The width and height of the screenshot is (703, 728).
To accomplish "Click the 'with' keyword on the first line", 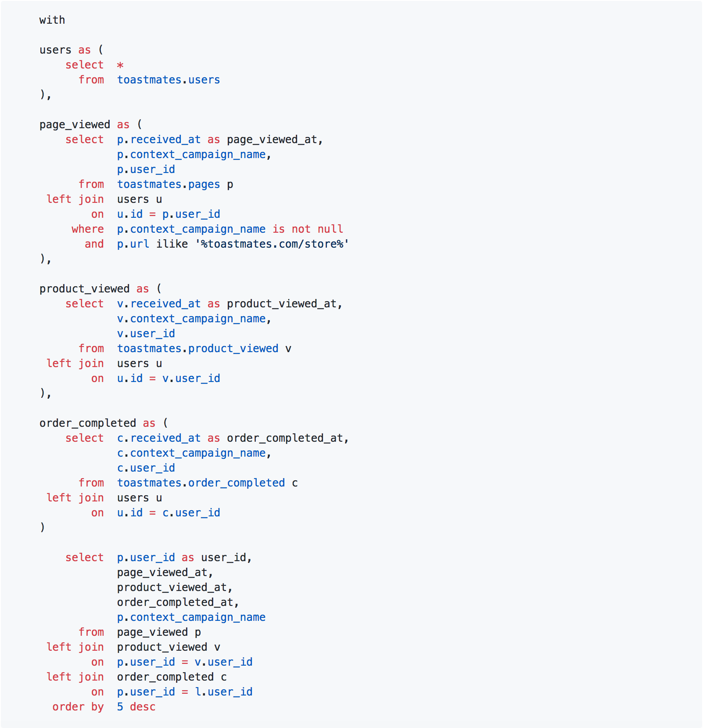I will (52, 20).
